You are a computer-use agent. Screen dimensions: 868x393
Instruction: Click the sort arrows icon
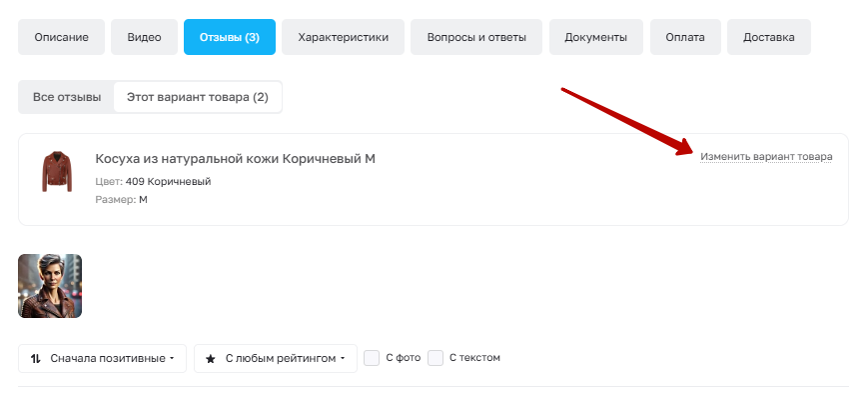(36, 359)
